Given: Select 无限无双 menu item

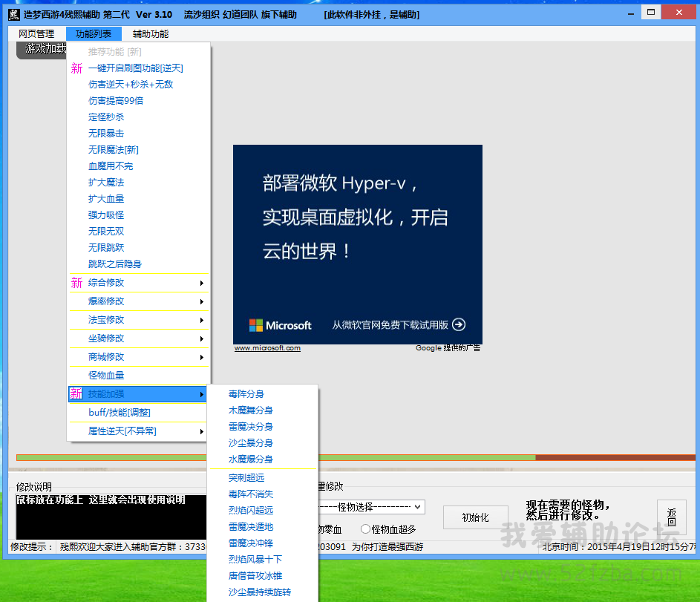Looking at the screenshot, I should click(x=138, y=231).
